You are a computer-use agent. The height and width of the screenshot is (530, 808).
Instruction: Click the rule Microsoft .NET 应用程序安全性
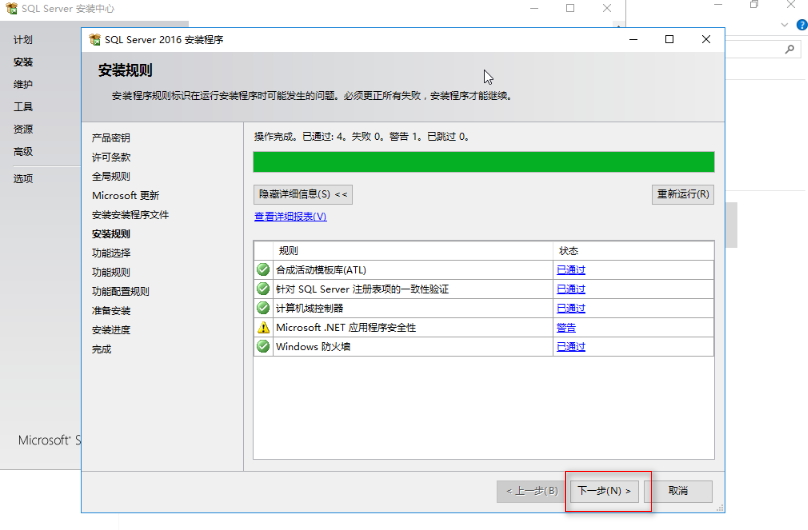(x=346, y=328)
